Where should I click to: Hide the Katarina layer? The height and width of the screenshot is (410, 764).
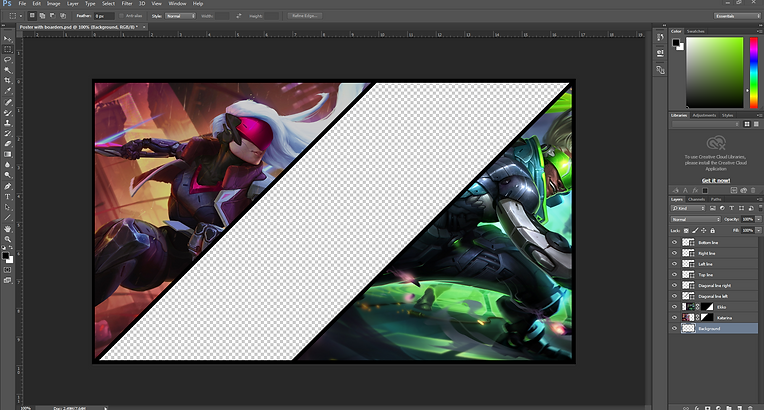674,317
